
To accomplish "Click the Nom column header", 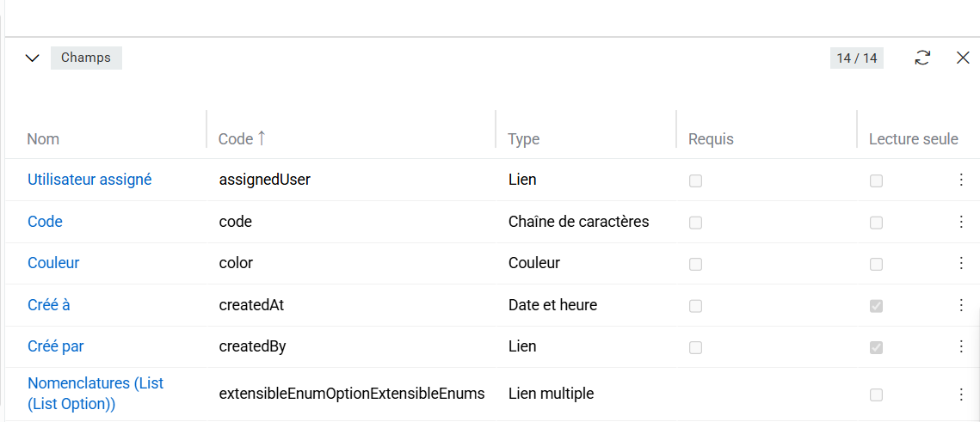I will [43, 139].
